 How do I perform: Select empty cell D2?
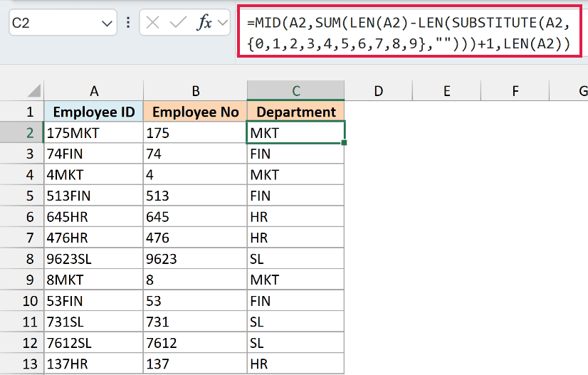(379, 133)
